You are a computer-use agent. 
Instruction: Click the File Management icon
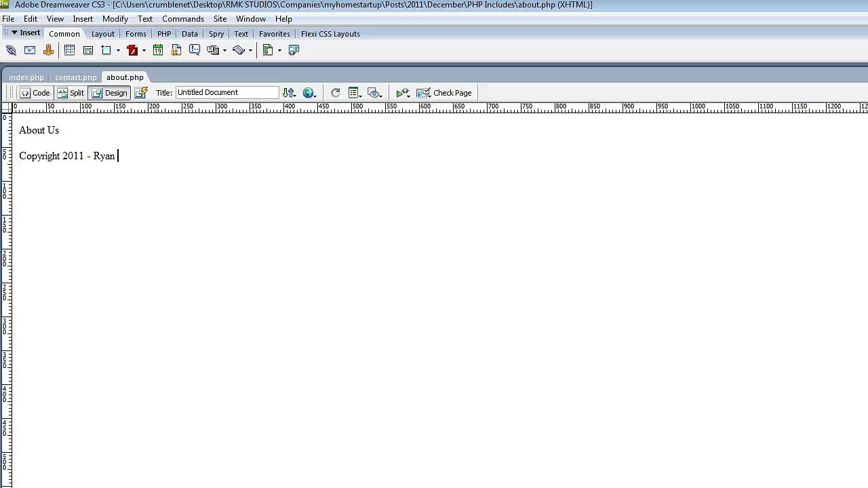[x=289, y=93]
